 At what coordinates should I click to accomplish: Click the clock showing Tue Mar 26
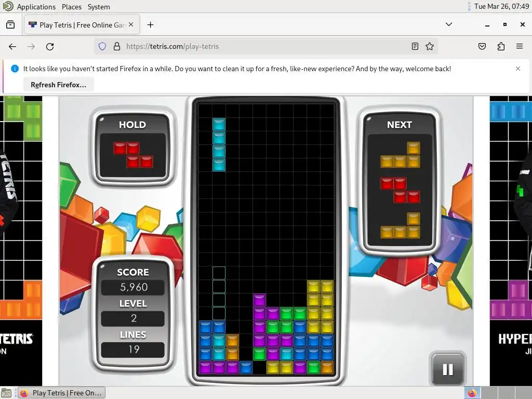501,6
